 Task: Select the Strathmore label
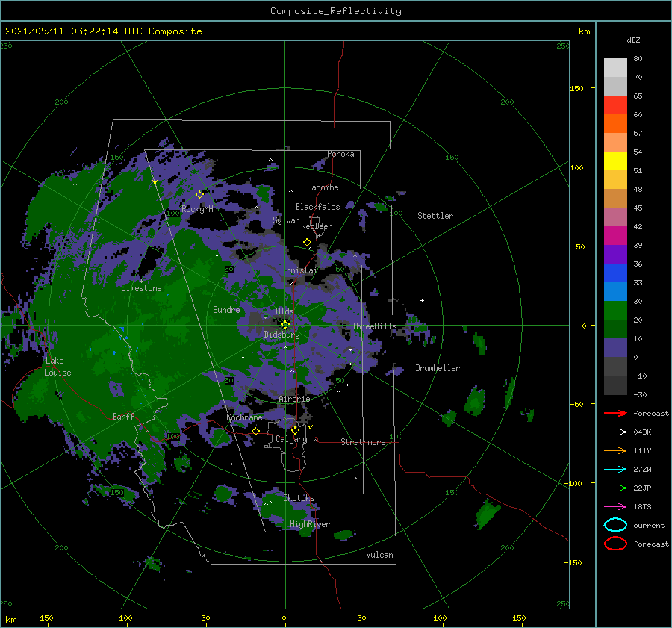363,442
